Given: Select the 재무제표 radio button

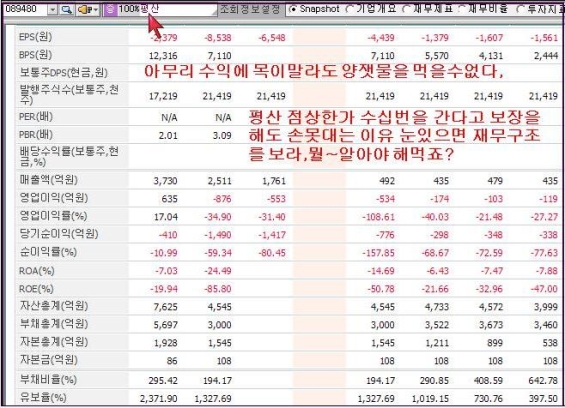Looking at the screenshot, I should point(405,9).
